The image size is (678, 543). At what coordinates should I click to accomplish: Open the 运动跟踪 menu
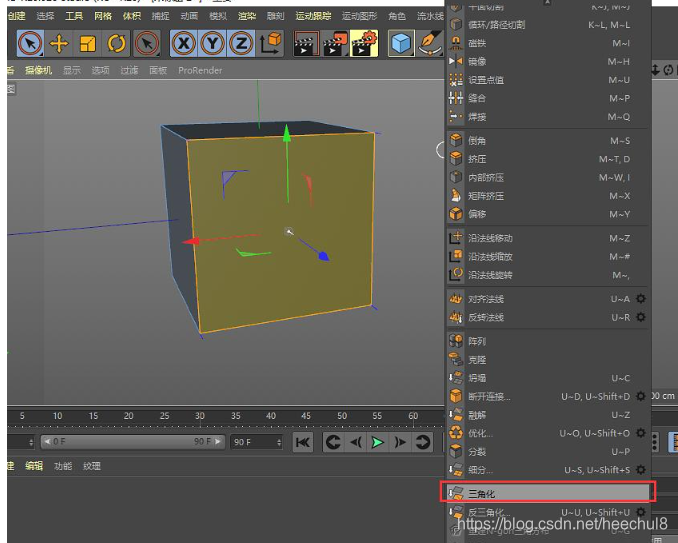click(313, 16)
